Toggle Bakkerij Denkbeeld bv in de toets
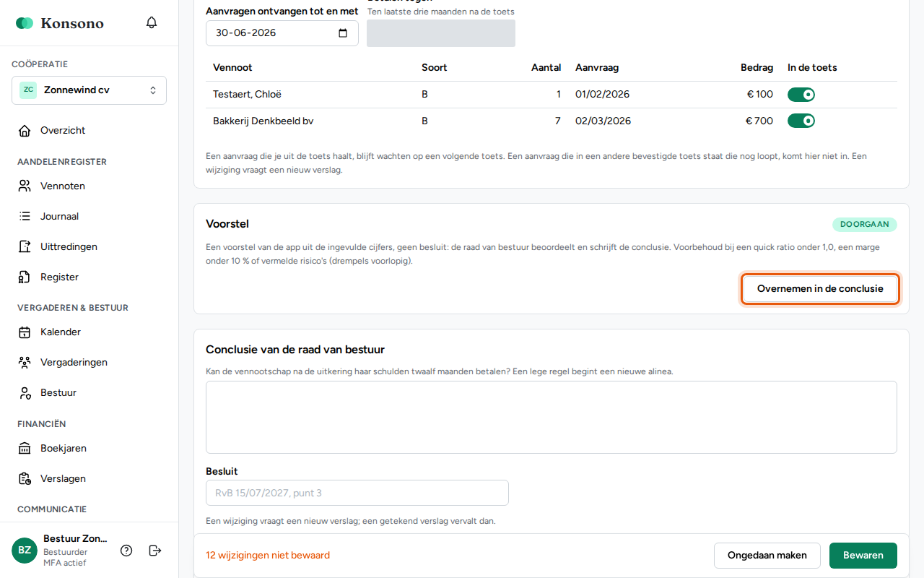The height and width of the screenshot is (578, 924). (801, 121)
